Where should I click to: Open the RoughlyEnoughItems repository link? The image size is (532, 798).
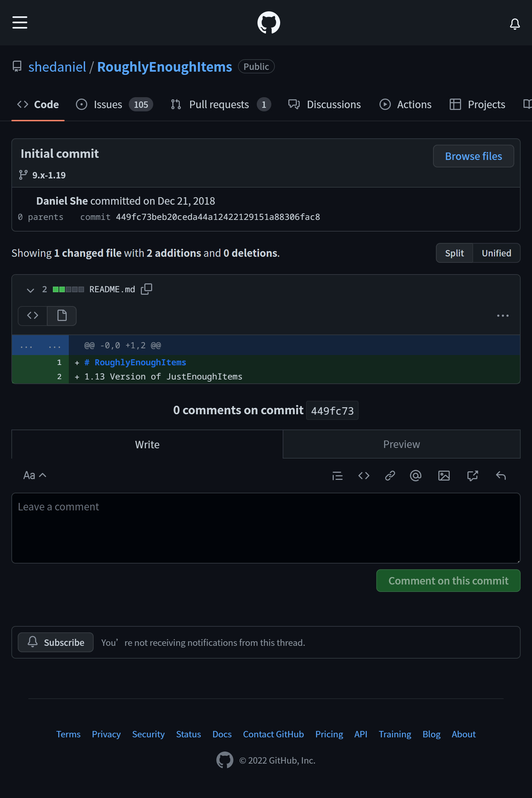[165, 67]
